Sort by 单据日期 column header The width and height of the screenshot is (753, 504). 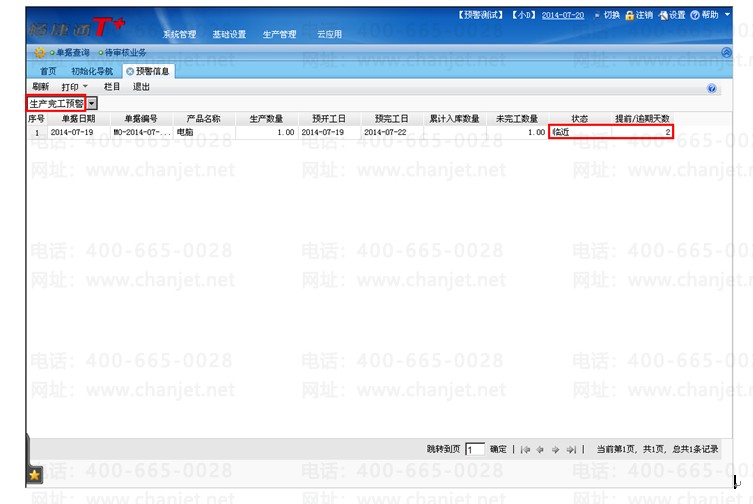tap(78, 119)
